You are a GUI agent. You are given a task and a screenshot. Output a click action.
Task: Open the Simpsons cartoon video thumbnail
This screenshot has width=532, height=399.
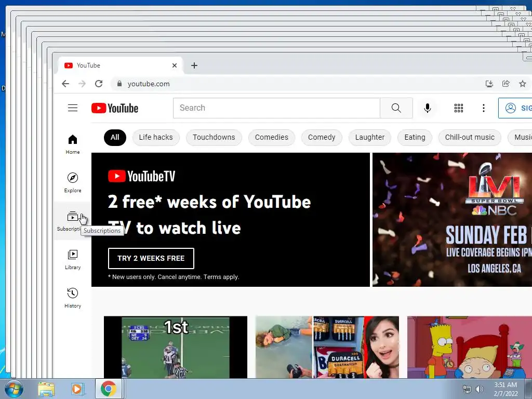pyautogui.click(x=470, y=347)
